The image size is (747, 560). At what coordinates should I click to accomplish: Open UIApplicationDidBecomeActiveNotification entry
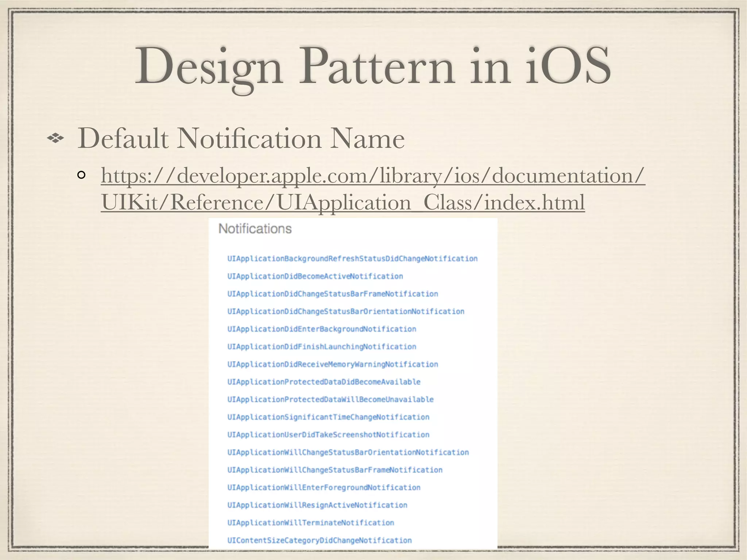point(315,276)
